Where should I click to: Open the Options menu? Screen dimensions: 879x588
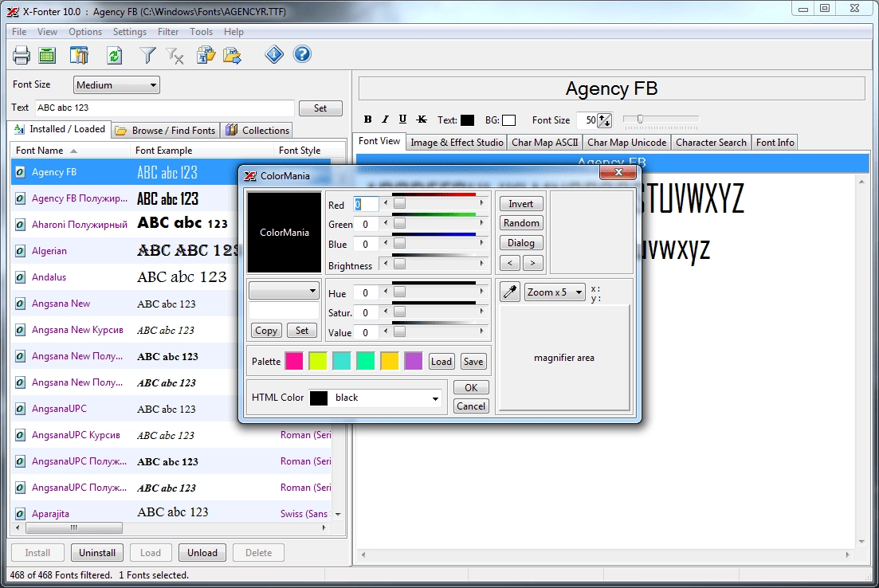pos(85,32)
